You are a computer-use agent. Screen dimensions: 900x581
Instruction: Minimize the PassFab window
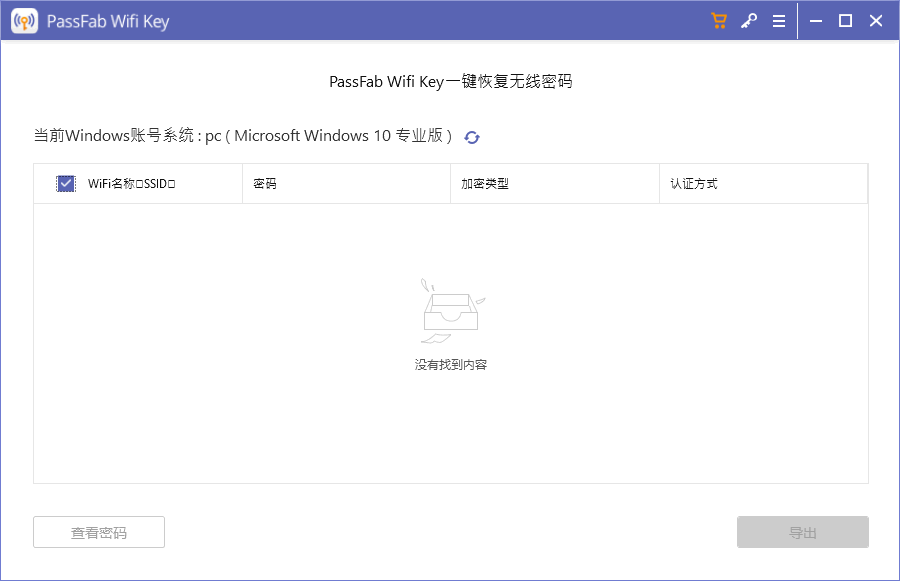pyautogui.click(x=816, y=21)
